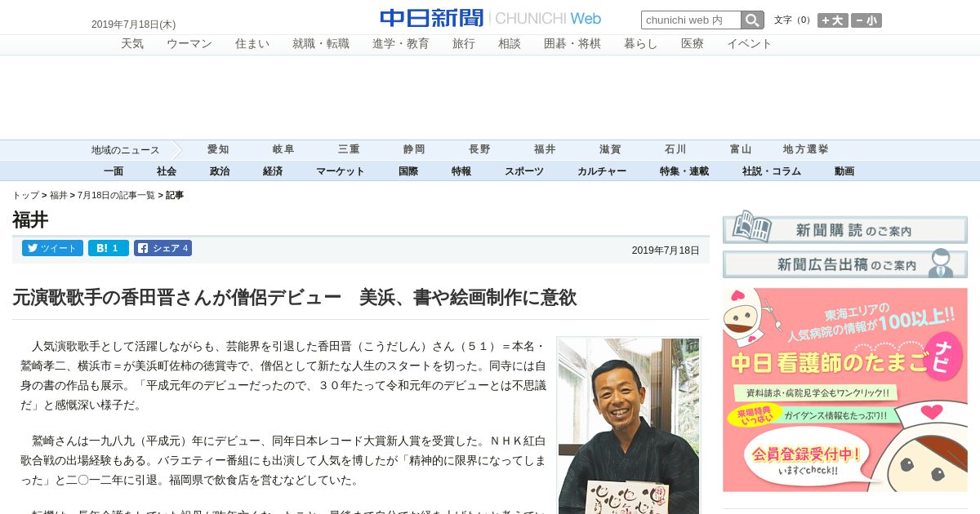The height and width of the screenshot is (514, 980).
Task: Increase text size with 大 button
Action: click(x=833, y=20)
